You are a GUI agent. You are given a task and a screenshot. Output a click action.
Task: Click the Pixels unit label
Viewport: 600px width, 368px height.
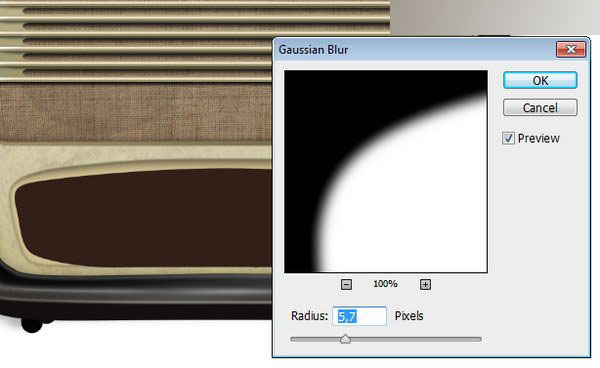click(409, 316)
